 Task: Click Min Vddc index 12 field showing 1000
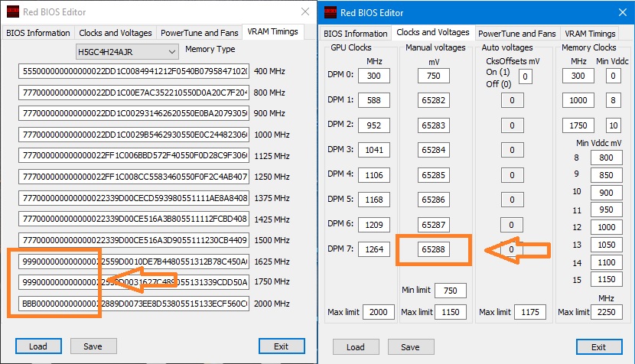606,227
